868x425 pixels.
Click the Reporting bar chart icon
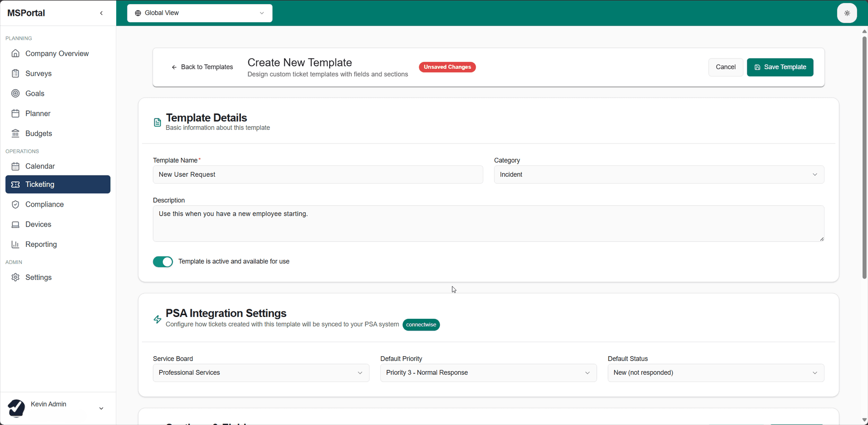tap(15, 244)
